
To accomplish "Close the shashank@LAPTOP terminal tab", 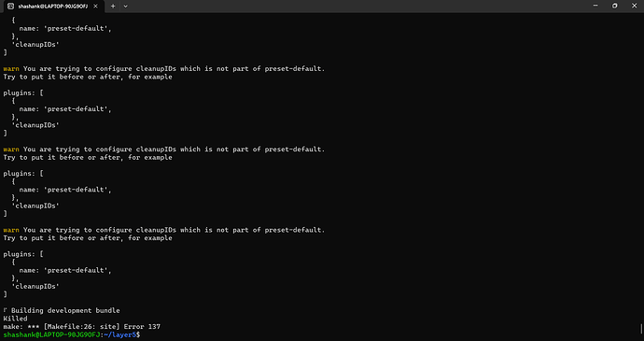I will [x=96, y=7].
